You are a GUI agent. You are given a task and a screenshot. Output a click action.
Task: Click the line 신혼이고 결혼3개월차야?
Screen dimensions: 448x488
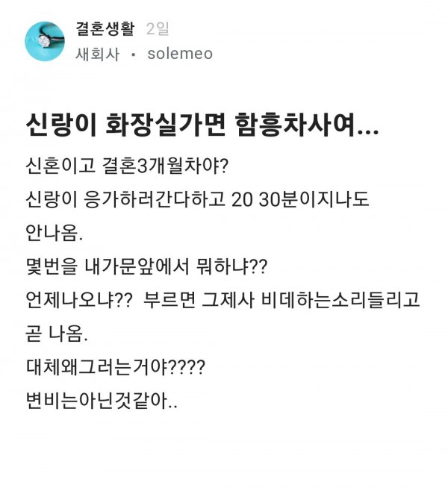point(127,165)
